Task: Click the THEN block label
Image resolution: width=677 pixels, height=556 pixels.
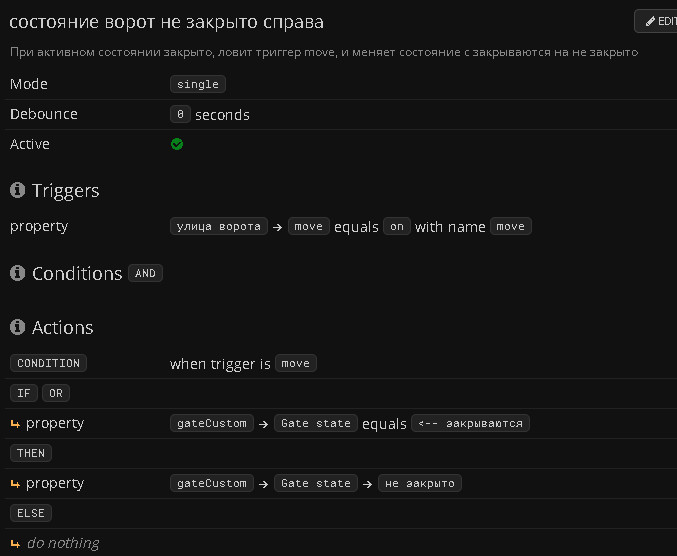Action: click(x=31, y=453)
